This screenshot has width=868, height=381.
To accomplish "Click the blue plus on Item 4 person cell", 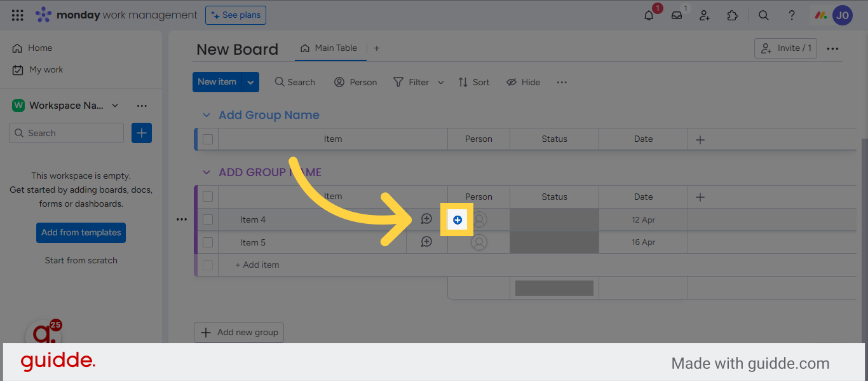I will click(458, 219).
